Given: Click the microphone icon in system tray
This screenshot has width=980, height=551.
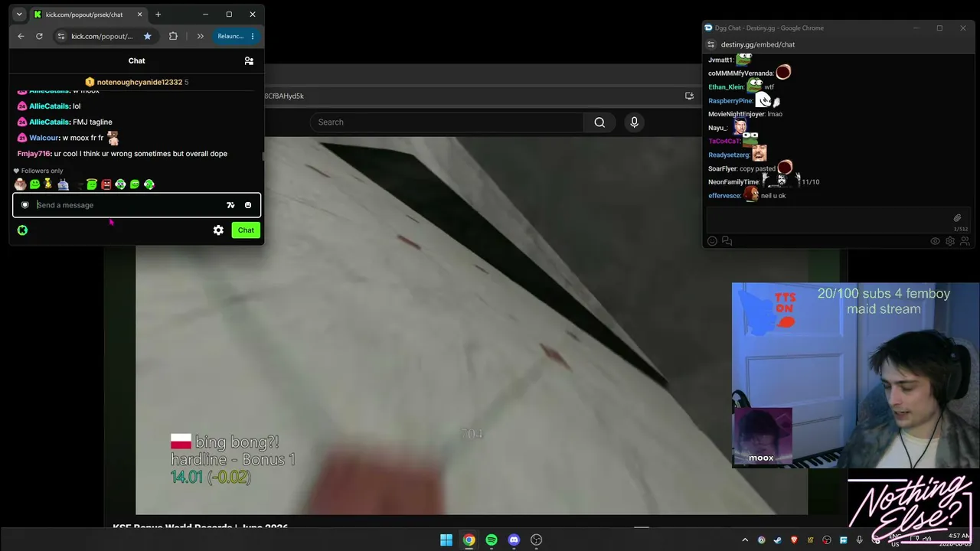Looking at the screenshot, I should pyautogui.click(x=860, y=540).
